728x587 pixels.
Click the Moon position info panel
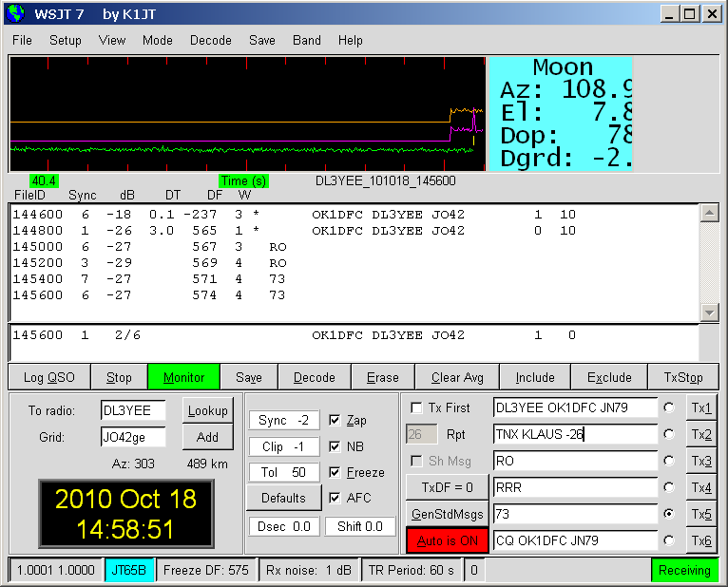(x=560, y=113)
